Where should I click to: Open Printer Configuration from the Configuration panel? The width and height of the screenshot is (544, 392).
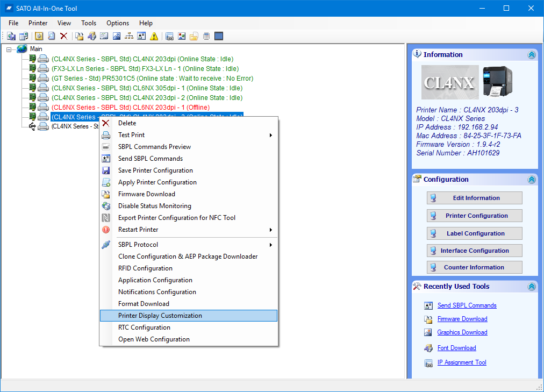pos(474,216)
